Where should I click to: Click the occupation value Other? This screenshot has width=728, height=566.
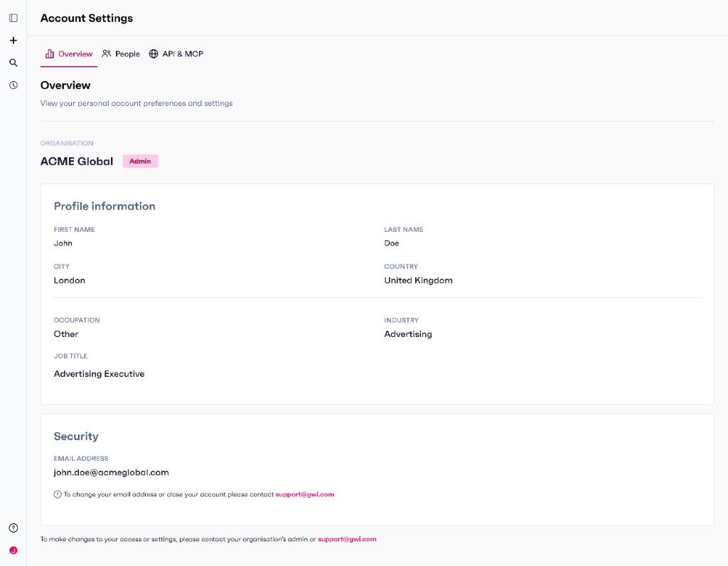click(66, 334)
